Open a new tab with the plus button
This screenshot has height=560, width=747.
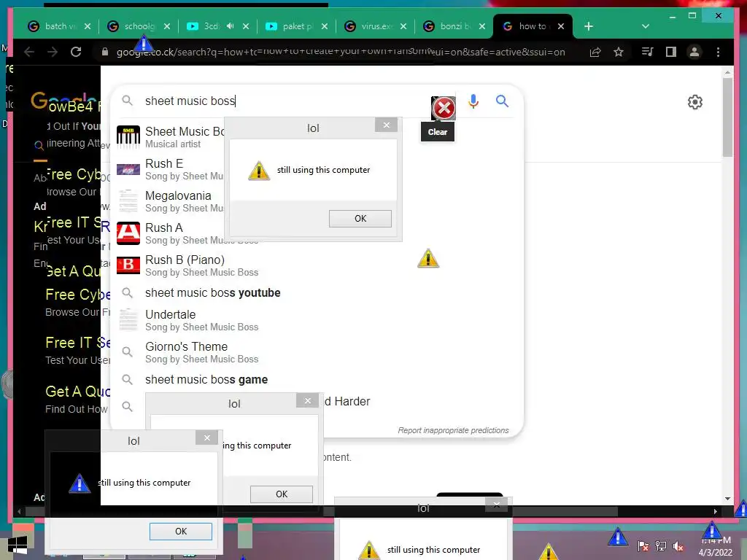(x=589, y=26)
